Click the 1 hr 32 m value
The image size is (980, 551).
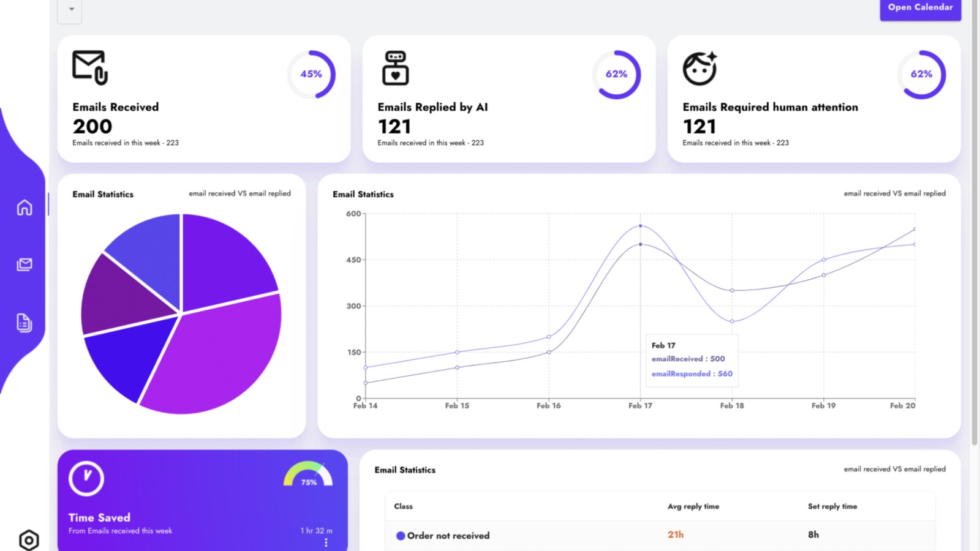[316, 531]
